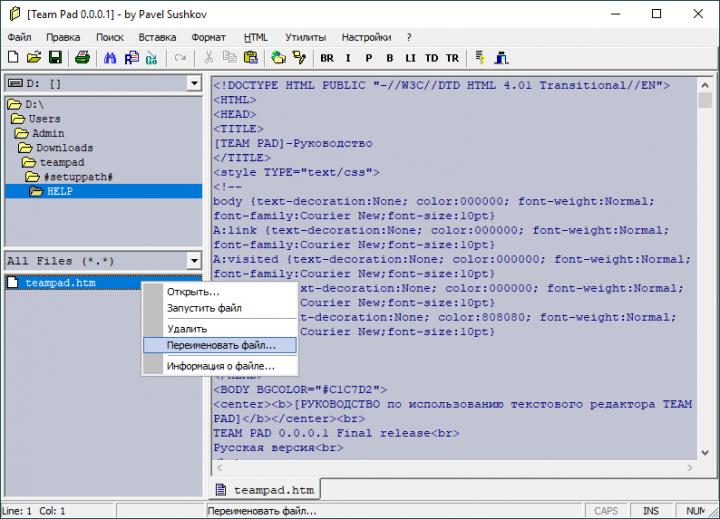720x519 pixels.
Task: Click the Copy toolbar icon
Action: (230, 57)
